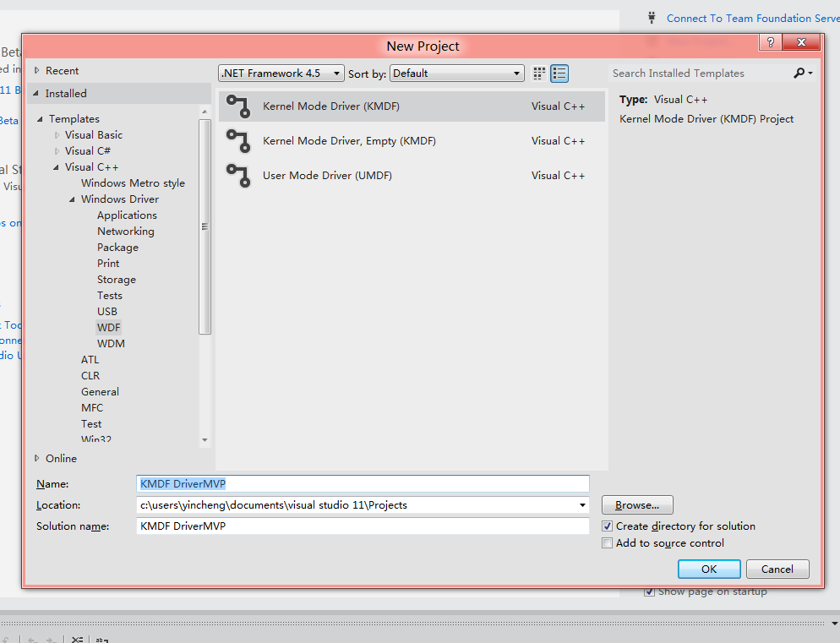Click the Browse button for project location
The image size is (840, 643).
tap(636, 504)
